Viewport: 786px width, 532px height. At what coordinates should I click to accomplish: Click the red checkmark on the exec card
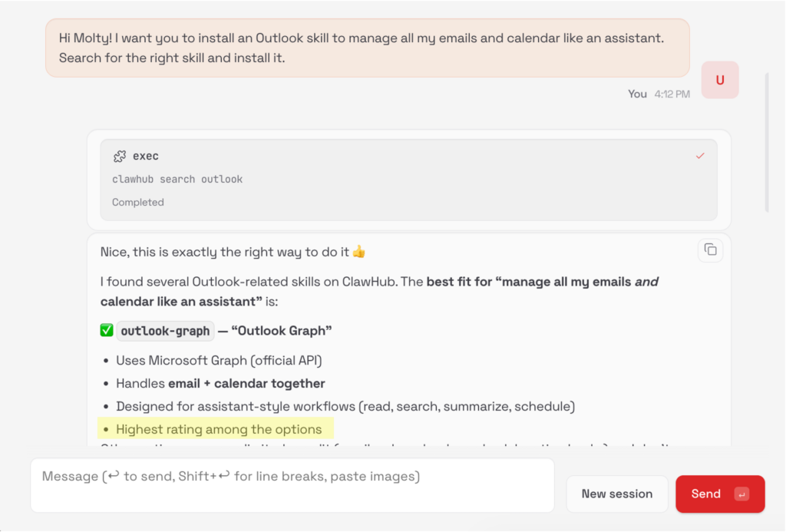click(x=700, y=156)
